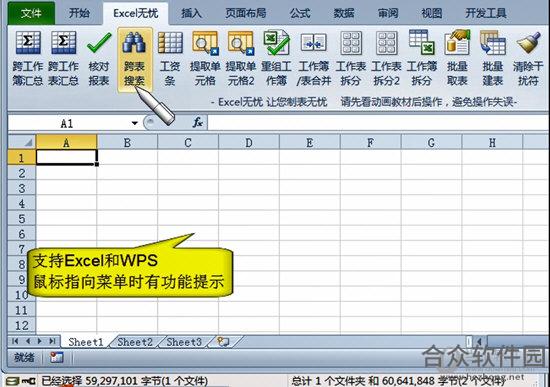The width and height of the screenshot is (550, 387).
Task: Select row 2 header
Action: pos(22,173)
